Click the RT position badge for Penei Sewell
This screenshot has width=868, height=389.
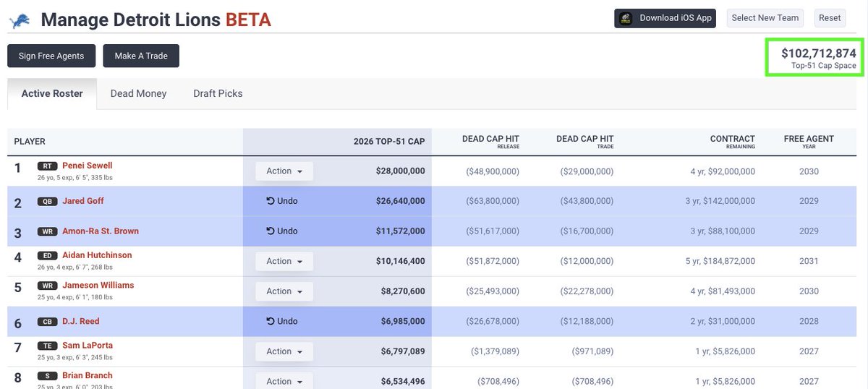point(48,166)
